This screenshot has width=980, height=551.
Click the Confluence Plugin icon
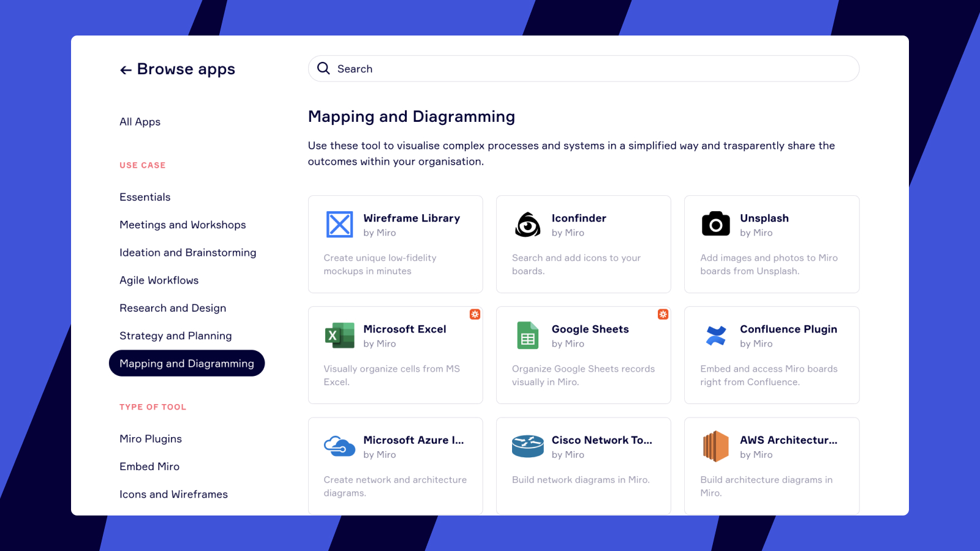[x=715, y=335]
